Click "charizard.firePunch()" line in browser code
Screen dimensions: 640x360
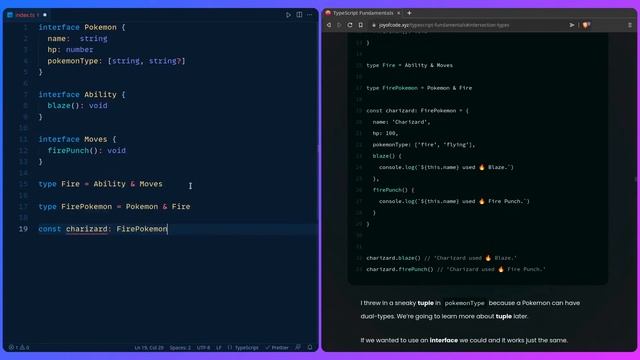[x=456, y=269]
